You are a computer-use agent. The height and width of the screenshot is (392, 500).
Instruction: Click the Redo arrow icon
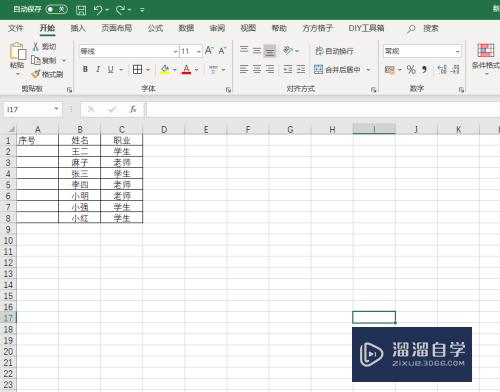(120, 10)
